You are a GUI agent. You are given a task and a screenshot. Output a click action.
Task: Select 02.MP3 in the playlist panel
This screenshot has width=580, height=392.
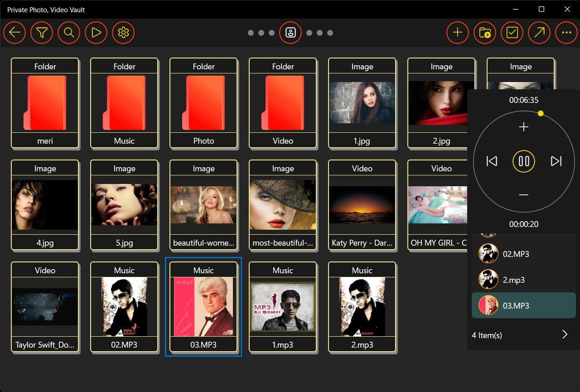(516, 254)
